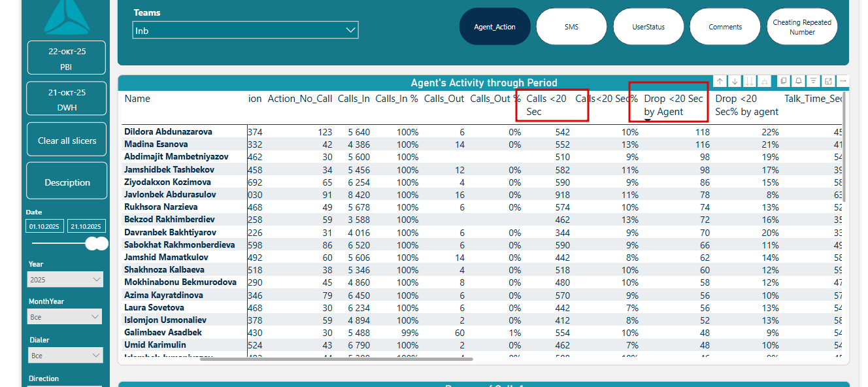Viewport: 868px width, 387px height.
Task: Open the Dialer dropdown
Action: click(65, 356)
